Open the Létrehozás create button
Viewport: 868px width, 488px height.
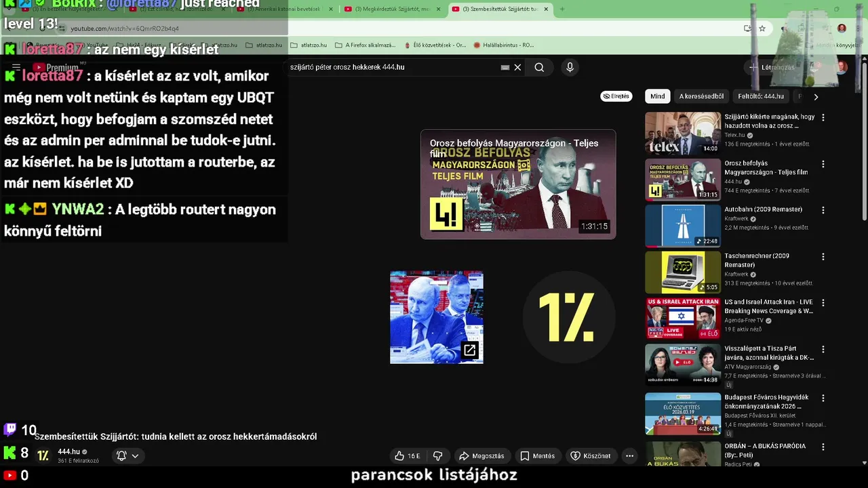coord(772,67)
